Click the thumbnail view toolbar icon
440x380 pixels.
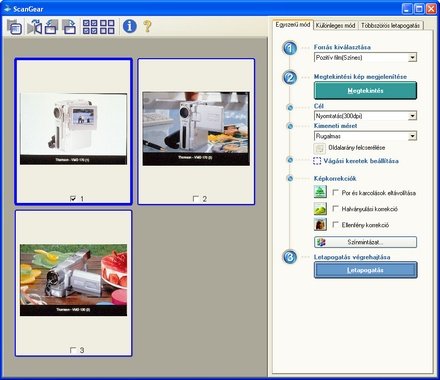tap(15, 27)
